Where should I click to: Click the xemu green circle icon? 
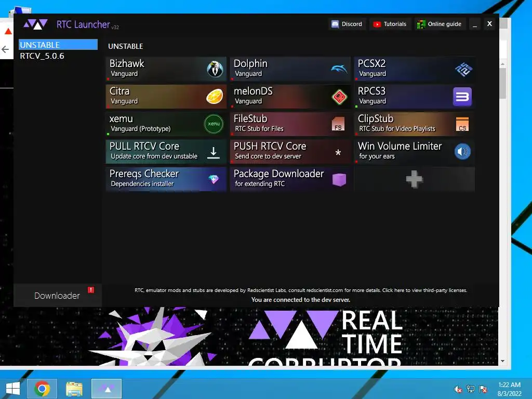tap(214, 124)
